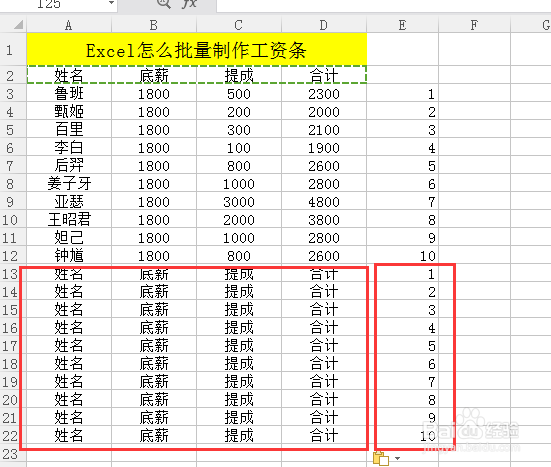Click the name cell '妲己'
This screenshot has height=467, width=551.
pyautogui.click(x=69, y=238)
